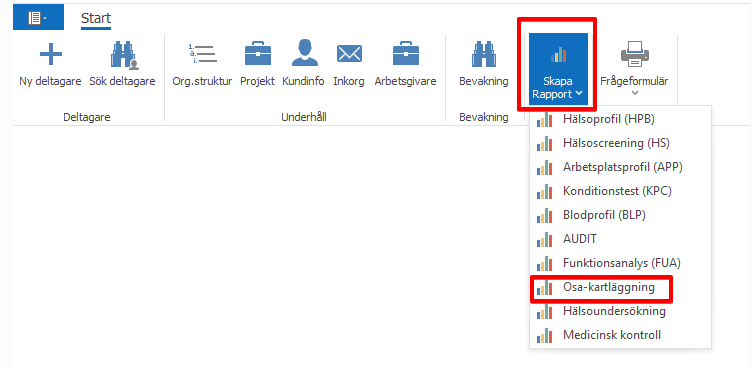The image size is (752, 368).
Task: Click the Ny deltagare plus icon
Action: (x=50, y=54)
